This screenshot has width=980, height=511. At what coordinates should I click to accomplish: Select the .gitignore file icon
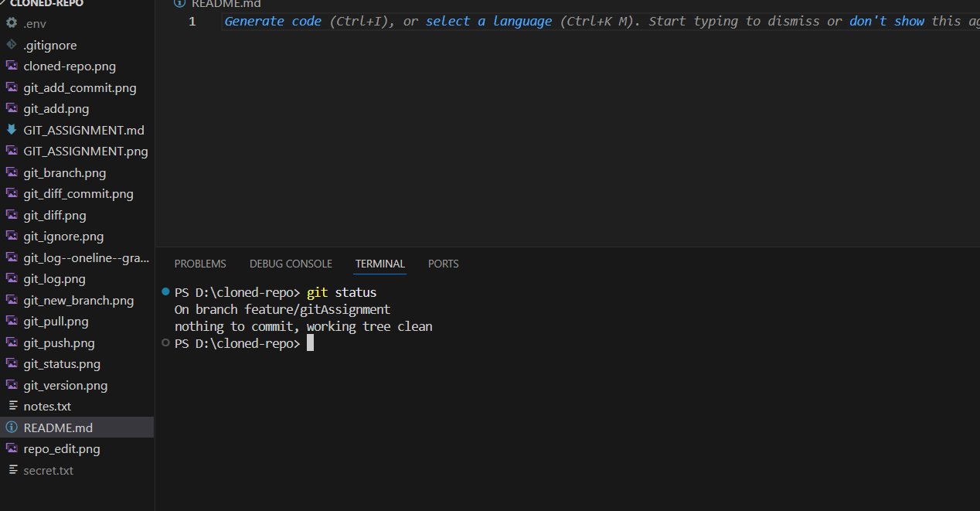pos(11,45)
